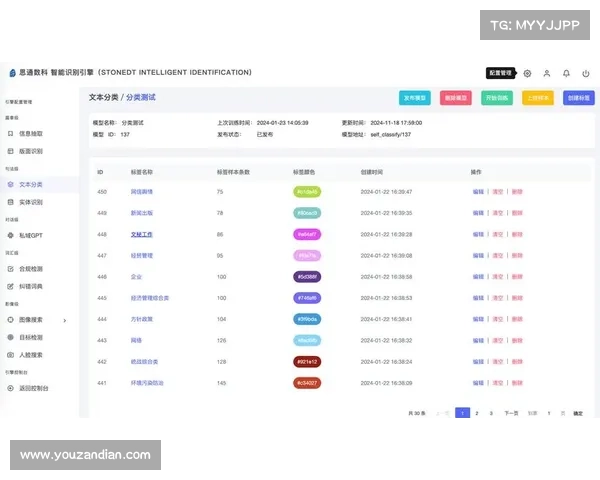Screen dimensions: 600x480
Task: Click the cyan 发布模型 button
Action: click(415, 98)
